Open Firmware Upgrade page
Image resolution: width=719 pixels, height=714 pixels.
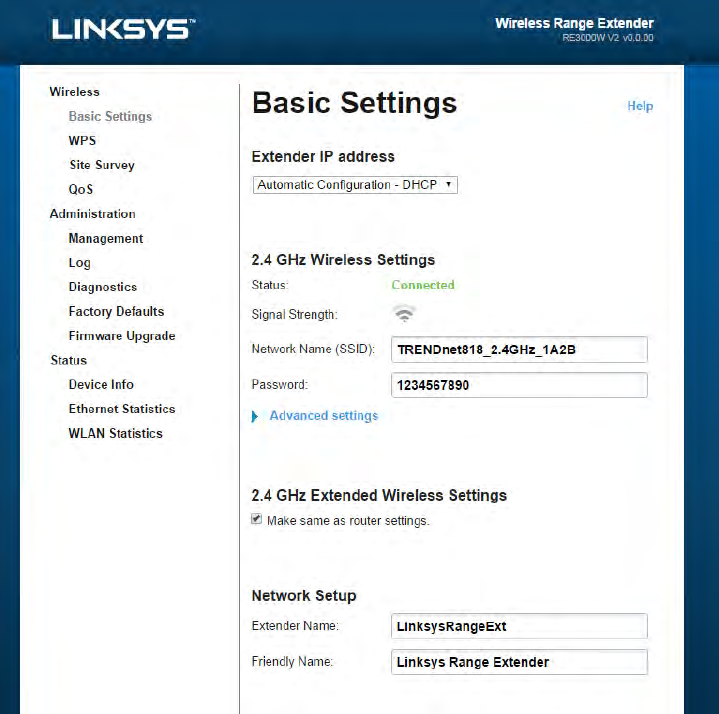122,336
